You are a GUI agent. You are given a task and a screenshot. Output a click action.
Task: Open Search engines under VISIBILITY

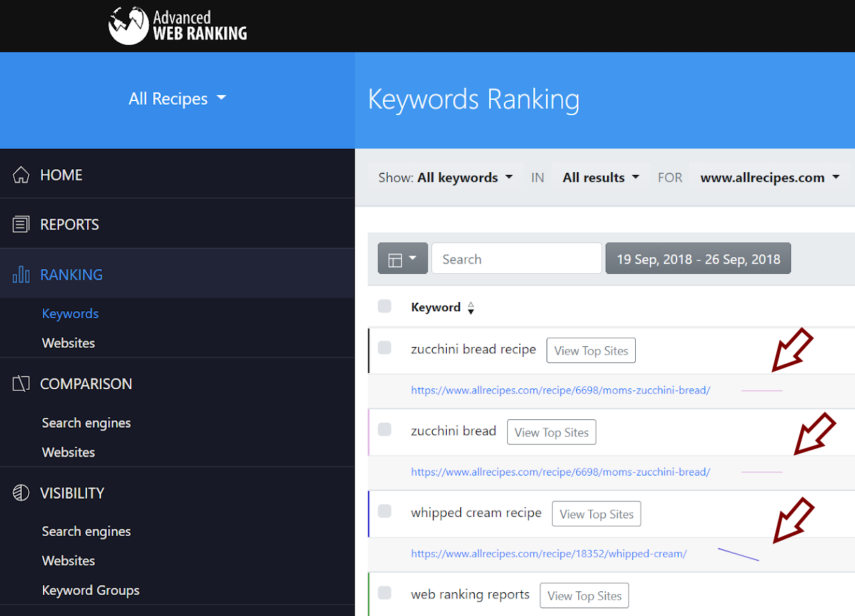coord(86,532)
